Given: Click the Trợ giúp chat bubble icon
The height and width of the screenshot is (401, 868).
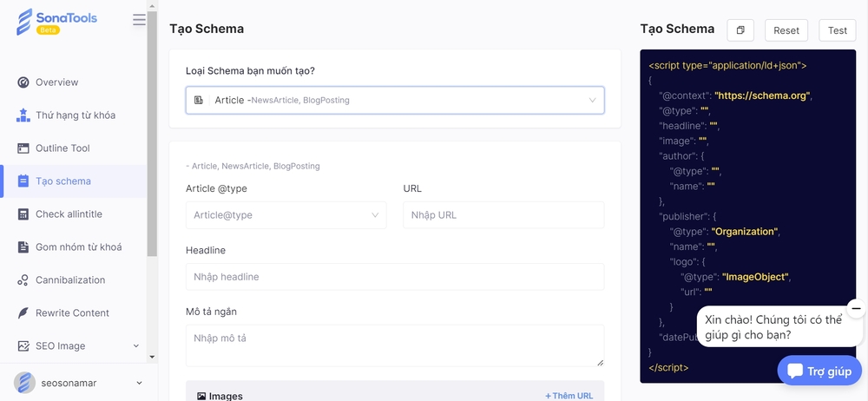Looking at the screenshot, I should pyautogui.click(x=795, y=371).
